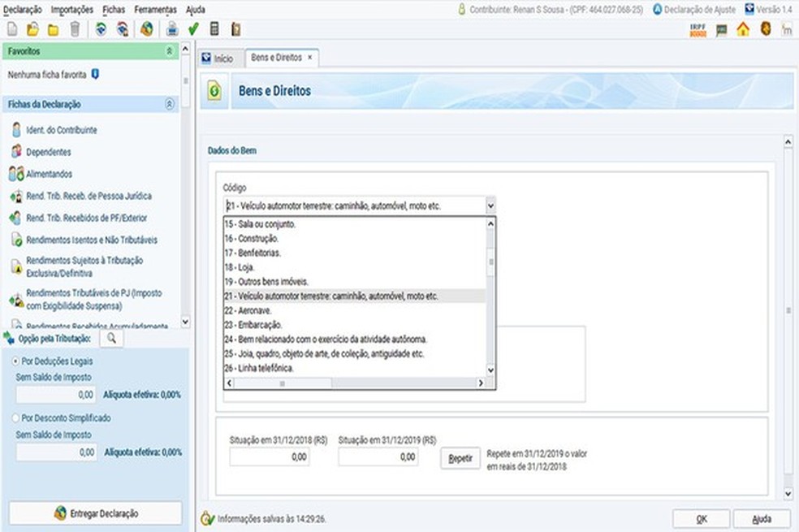The width and height of the screenshot is (799, 532).
Task: Switch to the Início tab
Action: click(x=218, y=58)
